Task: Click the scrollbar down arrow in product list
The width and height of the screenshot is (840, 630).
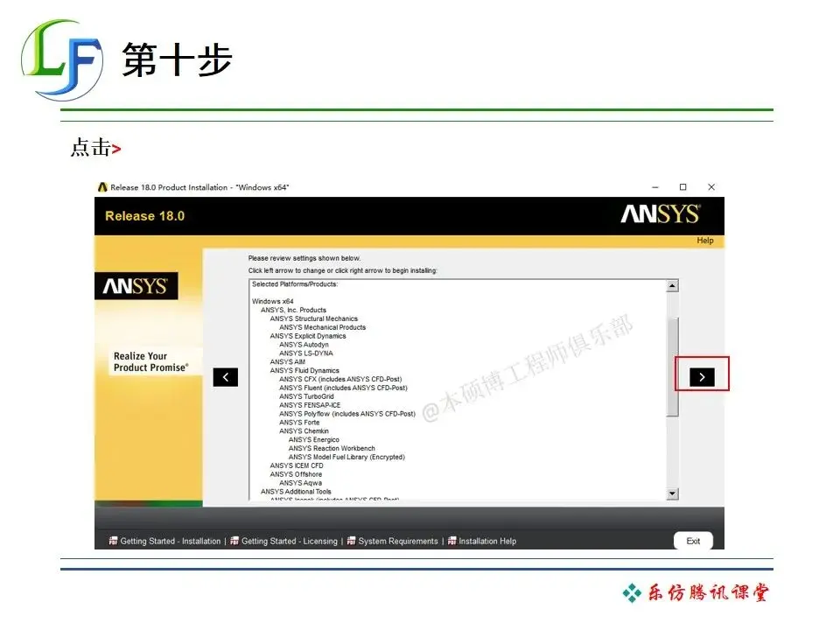Action: point(672,493)
